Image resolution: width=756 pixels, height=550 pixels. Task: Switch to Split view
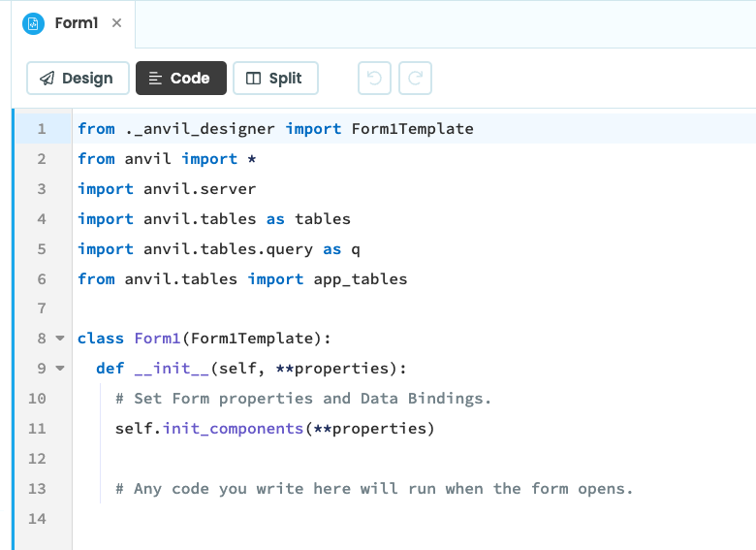[x=275, y=79]
